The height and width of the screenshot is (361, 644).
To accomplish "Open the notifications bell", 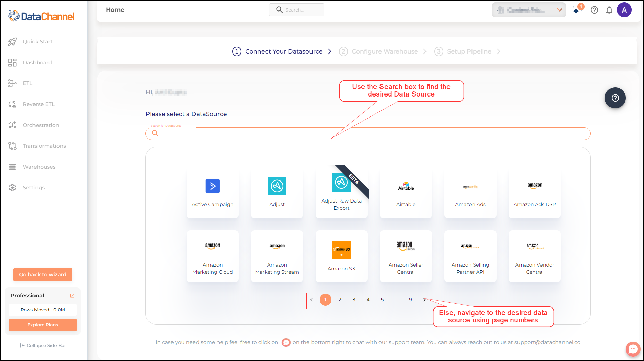I will (609, 10).
